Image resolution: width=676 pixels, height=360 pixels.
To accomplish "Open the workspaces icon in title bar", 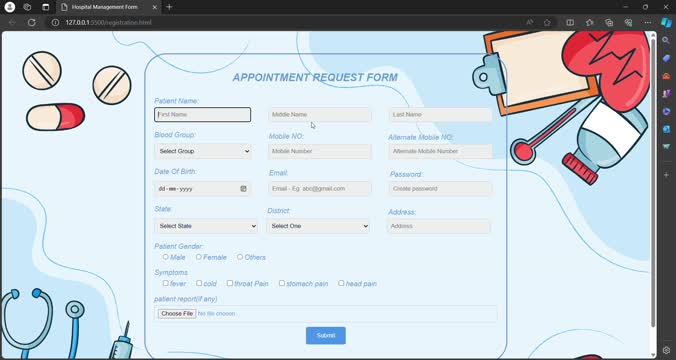I will point(27,7).
